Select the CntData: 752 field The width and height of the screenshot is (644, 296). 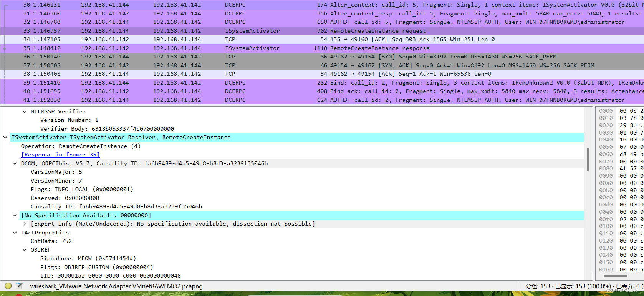click(51, 241)
